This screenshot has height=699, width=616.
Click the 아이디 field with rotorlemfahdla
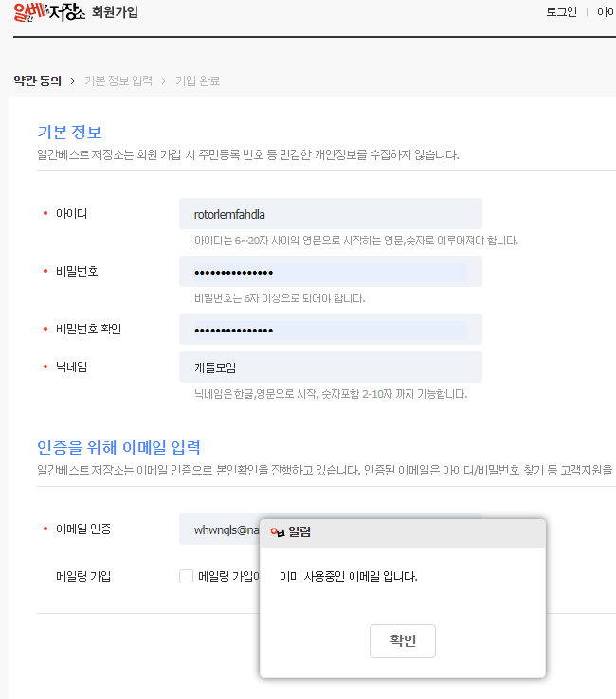[330, 214]
